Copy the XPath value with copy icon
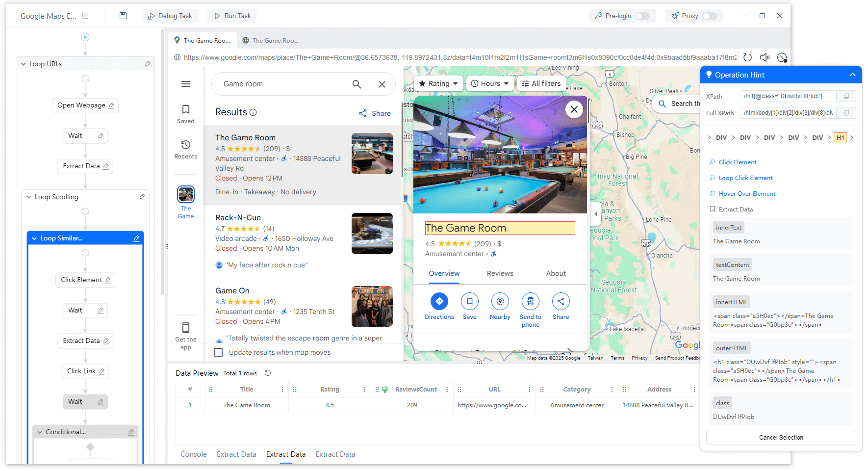This screenshot has width=868, height=471. (846, 96)
